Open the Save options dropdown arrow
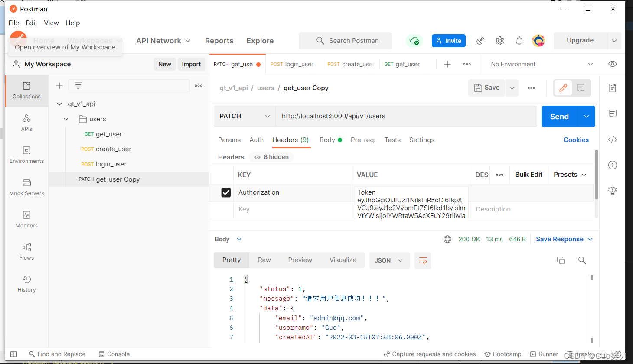The height and width of the screenshot is (364, 633). [x=512, y=88]
